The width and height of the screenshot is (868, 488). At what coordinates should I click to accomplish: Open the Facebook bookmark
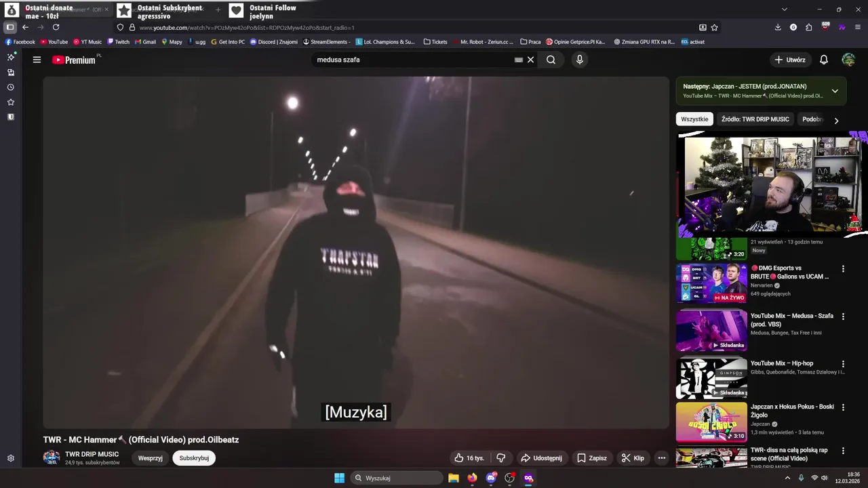point(20,42)
